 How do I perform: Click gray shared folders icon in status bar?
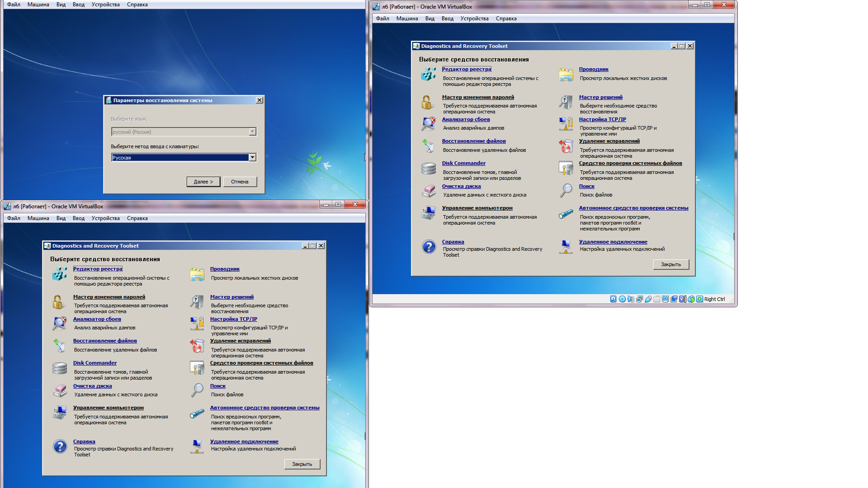coord(657,299)
